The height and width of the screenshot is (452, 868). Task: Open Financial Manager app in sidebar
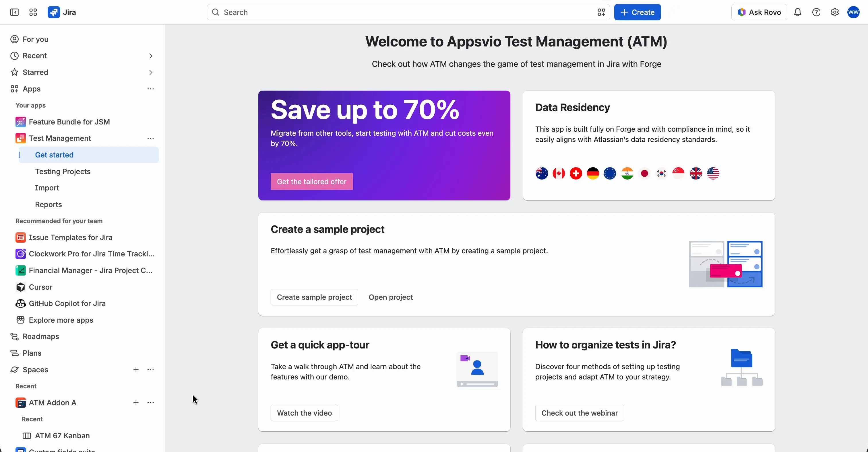tap(84, 270)
